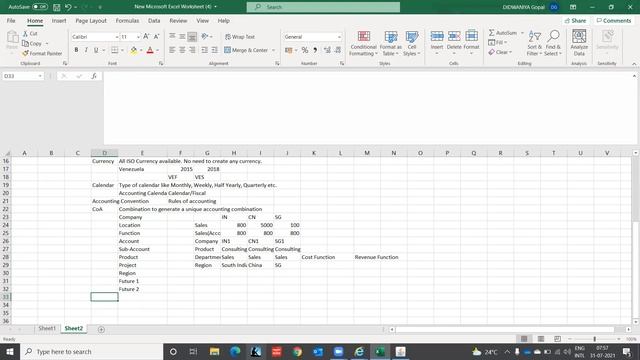Toggle Wrap Text

[240, 37]
